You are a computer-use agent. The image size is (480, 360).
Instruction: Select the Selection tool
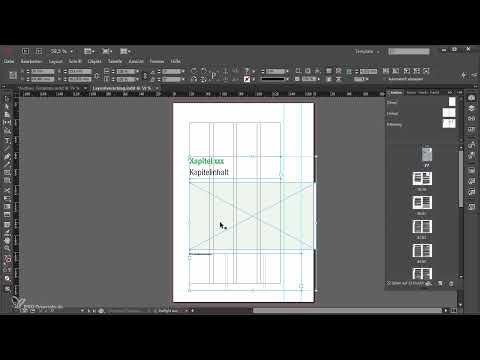pyautogui.click(x=7, y=99)
